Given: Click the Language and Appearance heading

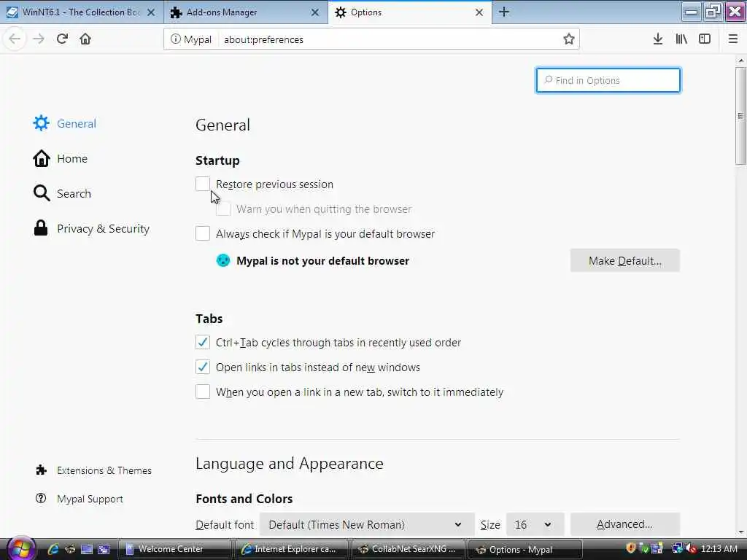Looking at the screenshot, I should point(289,463).
